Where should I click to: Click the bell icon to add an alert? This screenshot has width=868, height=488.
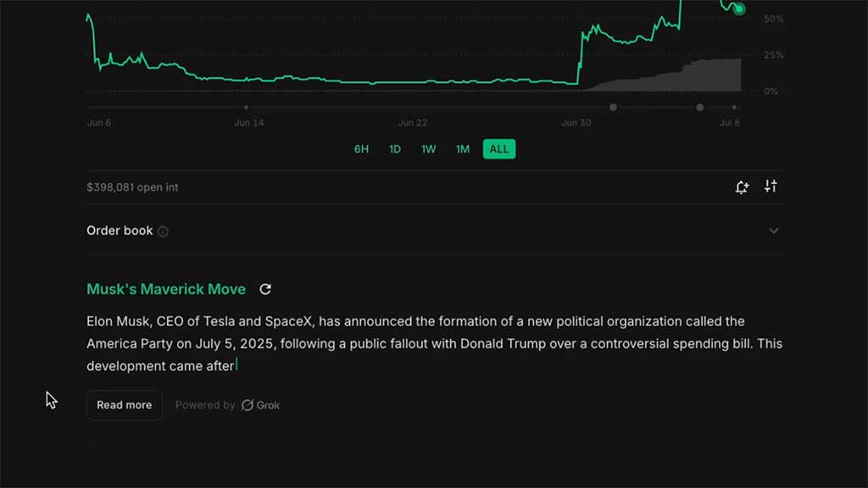pos(742,187)
